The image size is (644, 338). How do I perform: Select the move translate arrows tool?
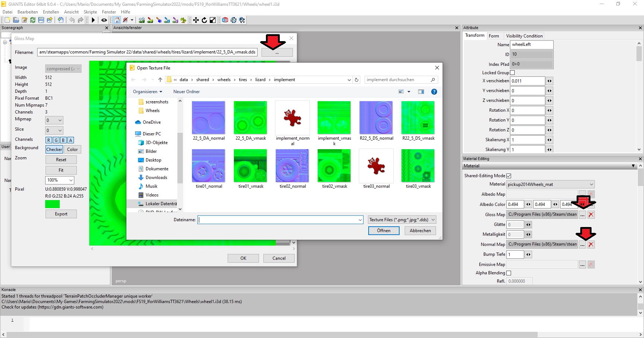point(196,20)
